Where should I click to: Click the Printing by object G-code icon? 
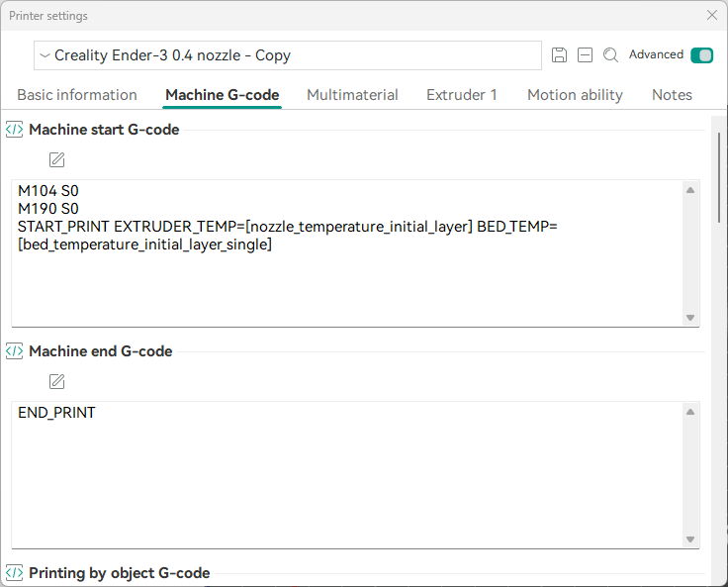(15, 573)
